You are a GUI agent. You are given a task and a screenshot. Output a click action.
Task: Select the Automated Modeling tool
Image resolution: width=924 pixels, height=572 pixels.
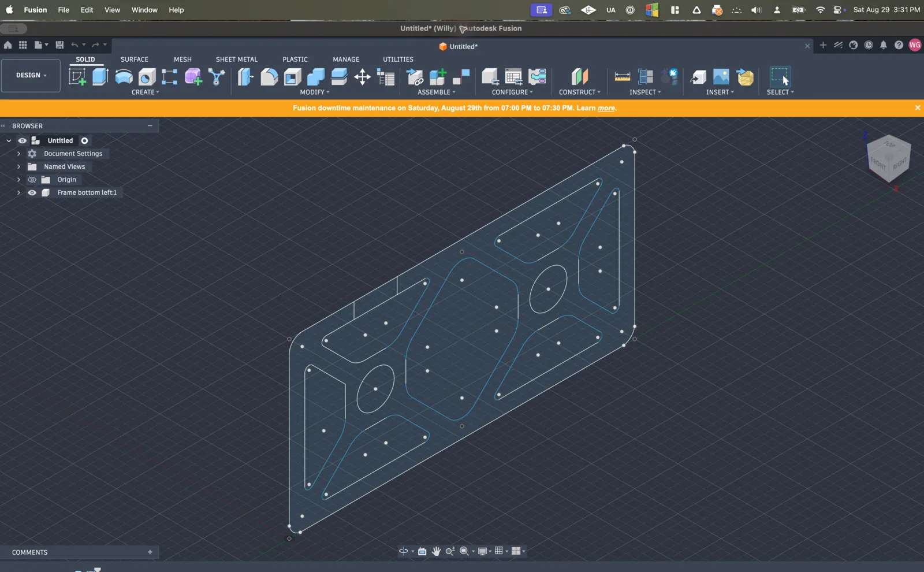coord(217,76)
